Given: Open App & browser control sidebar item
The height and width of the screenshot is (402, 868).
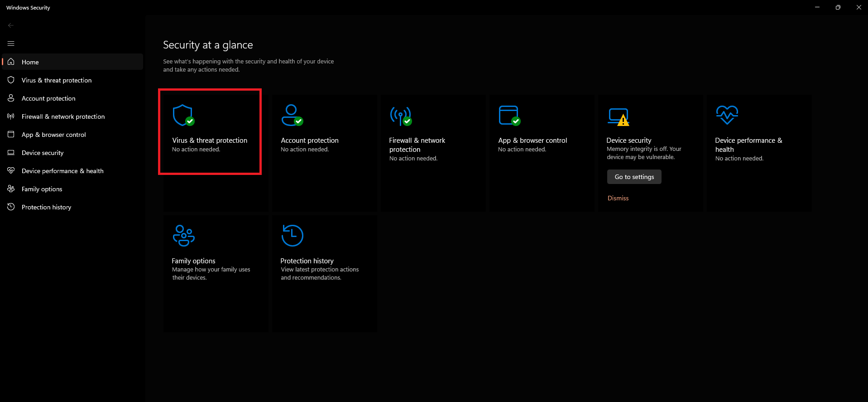Looking at the screenshot, I should pos(53,135).
